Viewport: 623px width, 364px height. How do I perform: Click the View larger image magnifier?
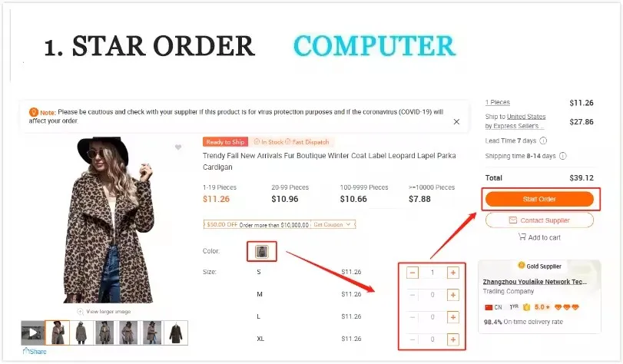click(80, 312)
